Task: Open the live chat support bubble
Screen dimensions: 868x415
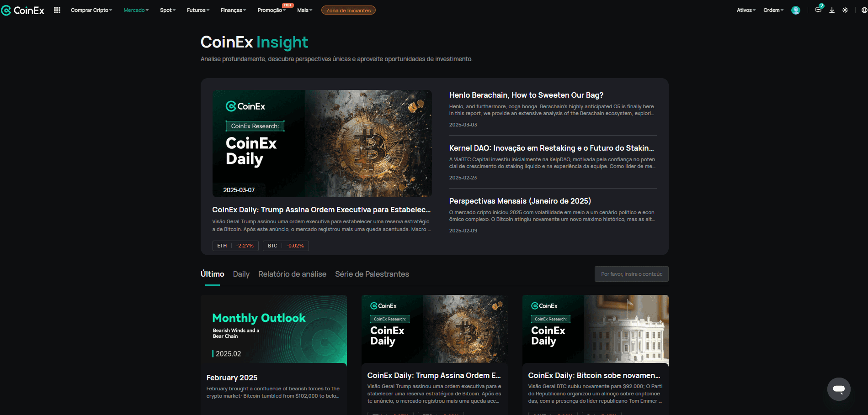Action: [839, 389]
